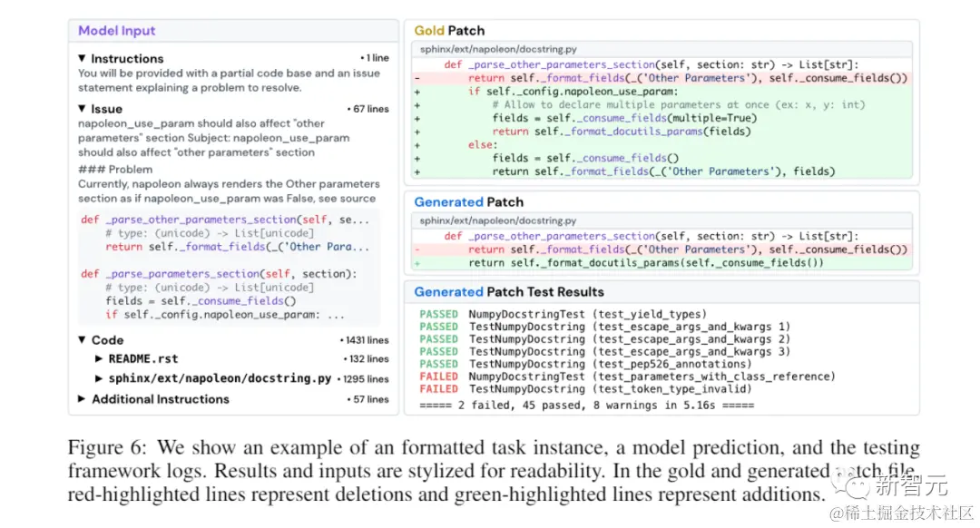Collapse the Issue section triangle
980x528 pixels.
tap(82, 109)
